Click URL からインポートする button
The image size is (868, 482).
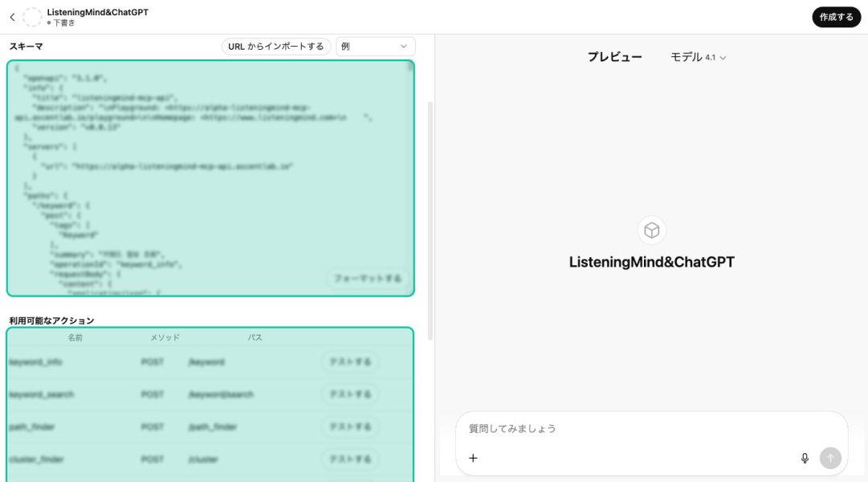coord(276,47)
